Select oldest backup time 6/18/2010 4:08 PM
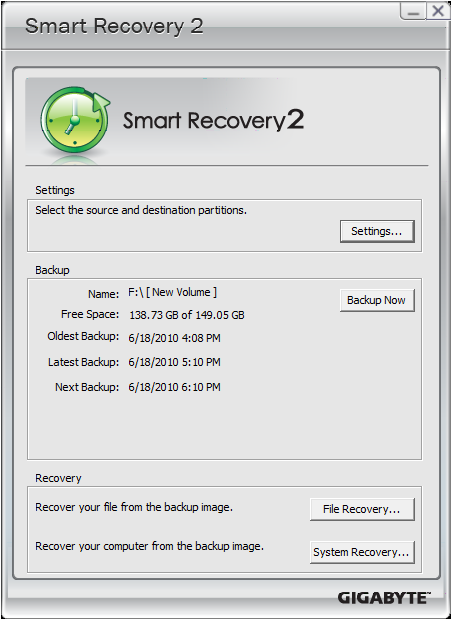Image resolution: width=452 pixels, height=620 pixels. [174, 338]
